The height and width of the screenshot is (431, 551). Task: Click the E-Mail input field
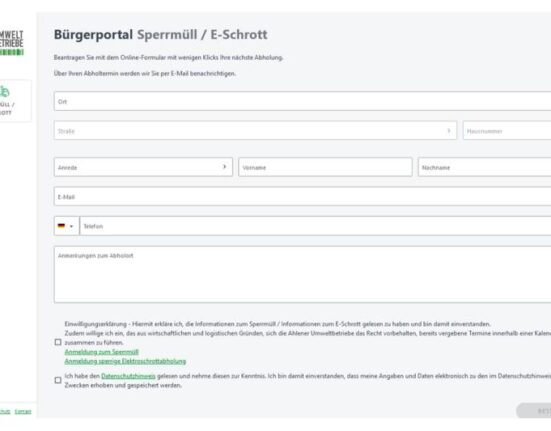coord(303,196)
